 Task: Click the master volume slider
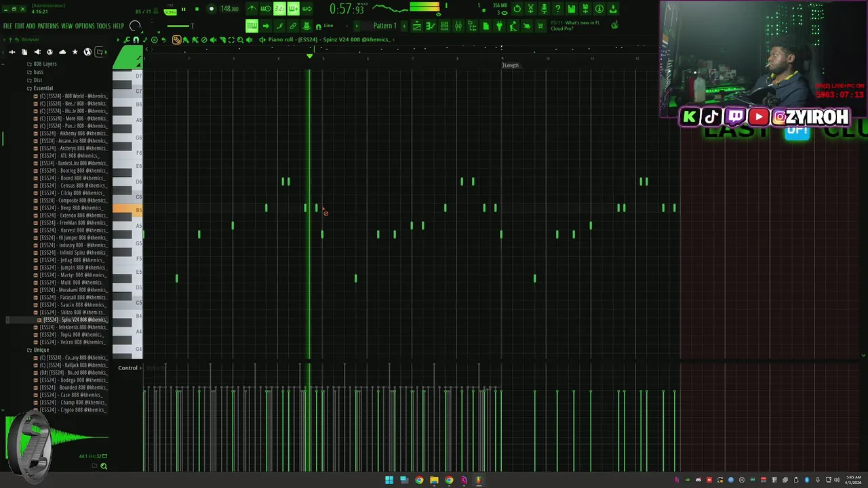[179, 26]
